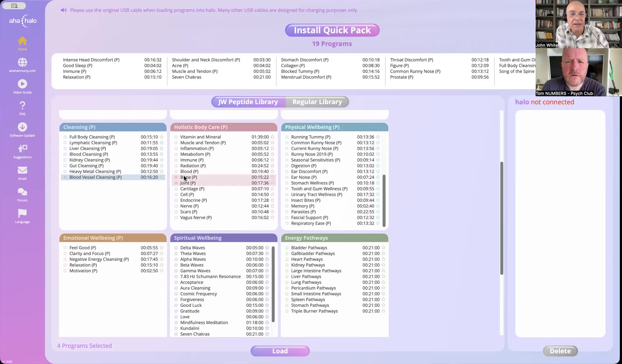Select the Vitamin and Mineral radio button
The image size is (622, 364).
(x=176, y=137)
